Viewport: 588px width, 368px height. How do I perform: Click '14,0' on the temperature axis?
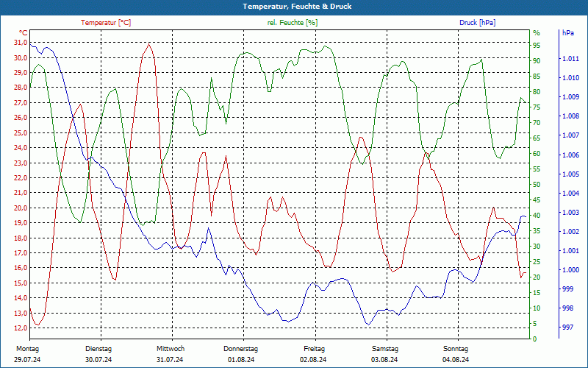pos(21,298)
